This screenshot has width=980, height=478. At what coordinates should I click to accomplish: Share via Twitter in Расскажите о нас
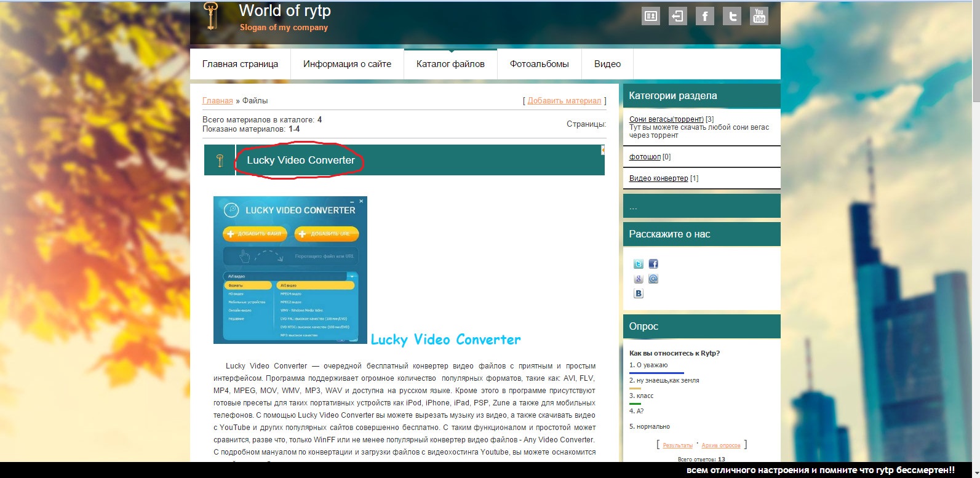click(639, 264)
